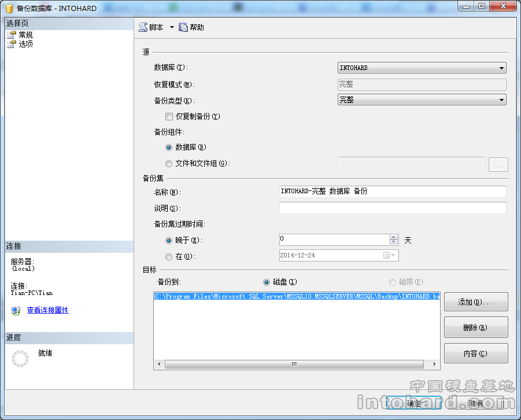This screenshot has height=420, width=521.
Task: Choose the 在 expiry date radio button
Action: coord(169,256)
